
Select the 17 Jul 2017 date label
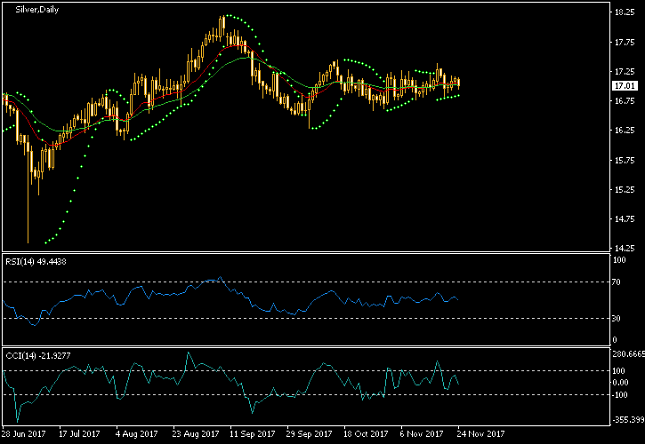(79, 434)
